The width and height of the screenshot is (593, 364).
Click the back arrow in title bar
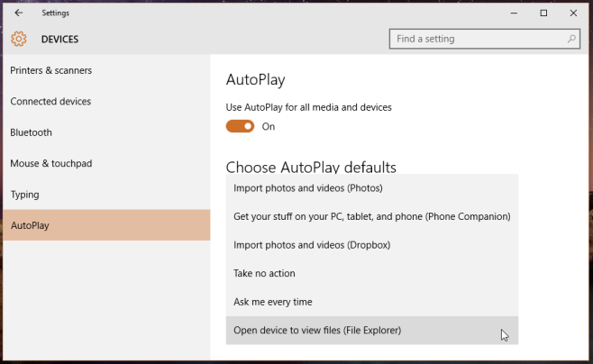pos(19,14)
